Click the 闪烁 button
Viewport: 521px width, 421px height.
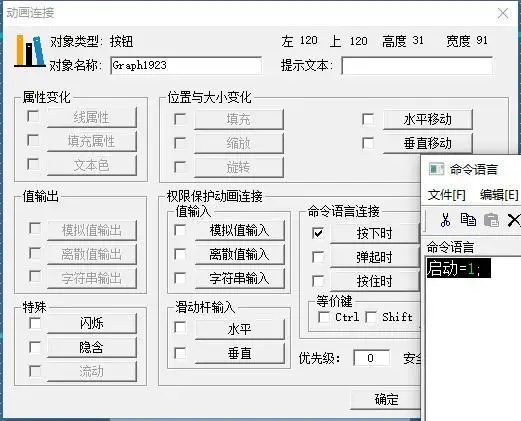92,323
